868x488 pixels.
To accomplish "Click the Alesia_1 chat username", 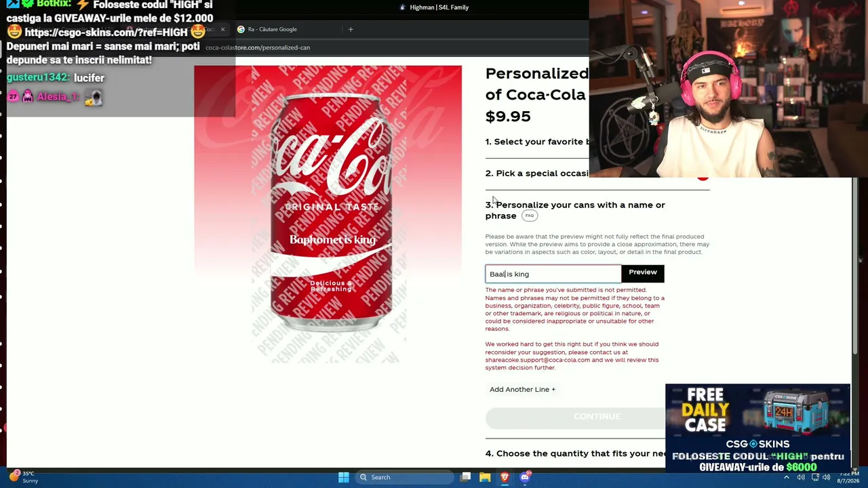I will click(x=58, y=97).
